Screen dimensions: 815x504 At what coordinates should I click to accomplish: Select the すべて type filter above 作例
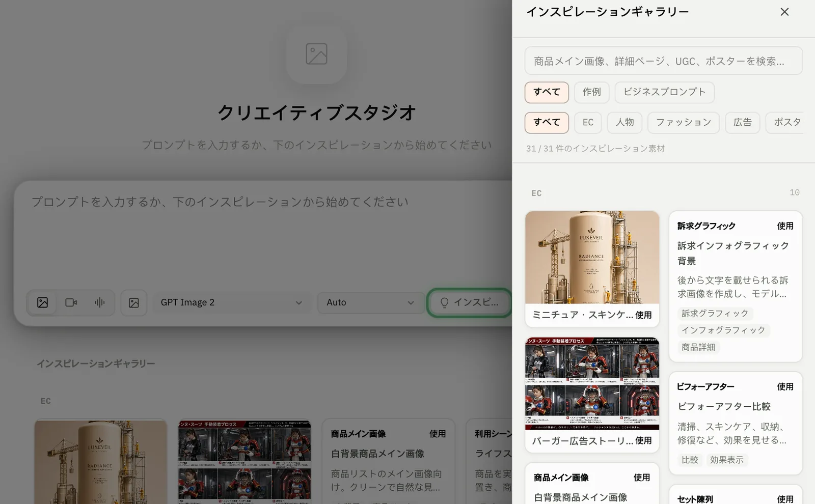pos(547,92)
